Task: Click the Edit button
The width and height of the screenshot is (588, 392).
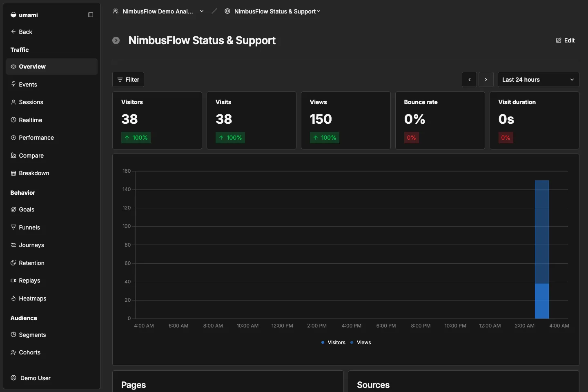Action: tap(565, 40)
